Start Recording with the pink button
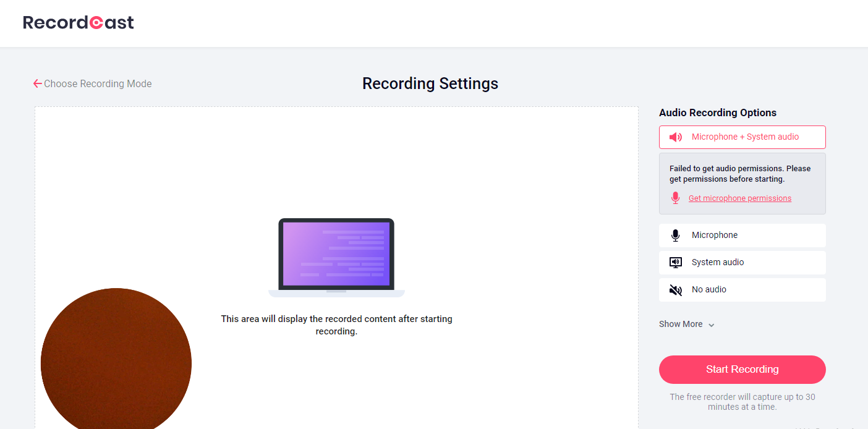 (742, 370)
